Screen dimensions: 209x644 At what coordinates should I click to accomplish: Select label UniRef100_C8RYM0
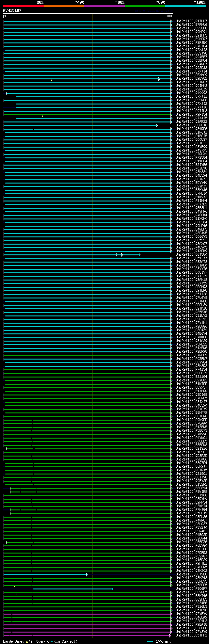191,499
